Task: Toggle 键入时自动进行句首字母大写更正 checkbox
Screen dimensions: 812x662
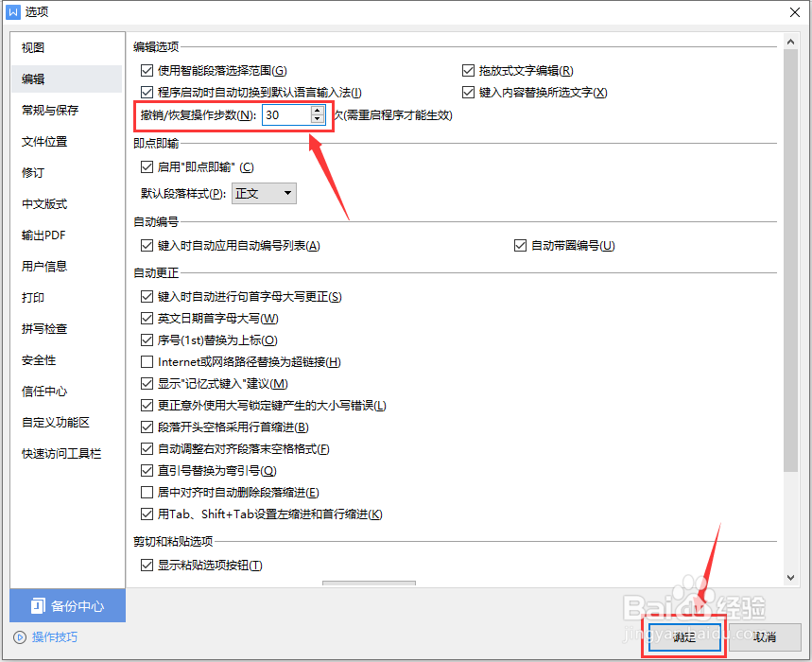Action: [147, 296]
